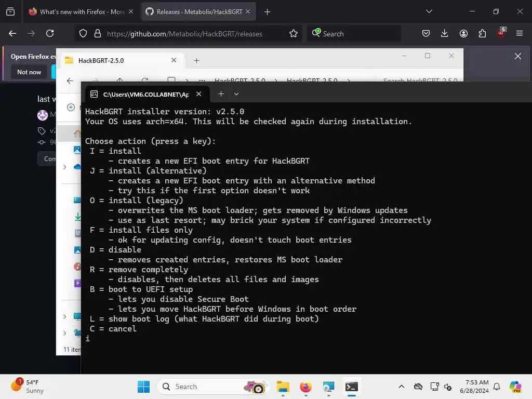Open clock showing 7:53 AM

(474, 387)
